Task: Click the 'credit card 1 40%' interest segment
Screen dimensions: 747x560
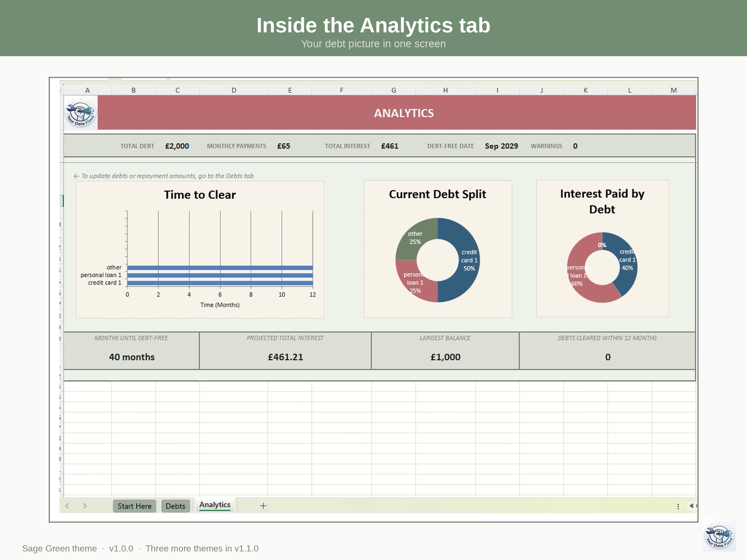Action: [627, 260]
